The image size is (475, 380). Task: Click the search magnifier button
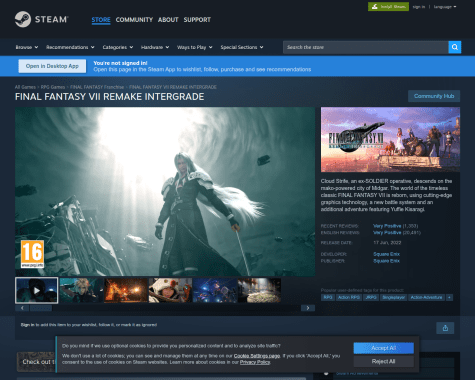tap(455, 47)
